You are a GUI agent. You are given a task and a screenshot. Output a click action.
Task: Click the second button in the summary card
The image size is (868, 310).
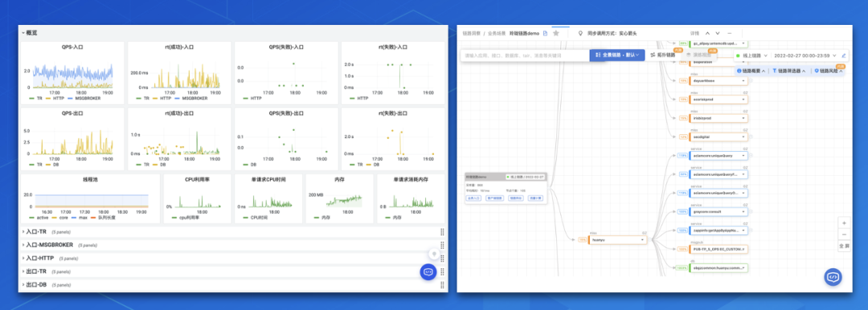click(496, 198)
